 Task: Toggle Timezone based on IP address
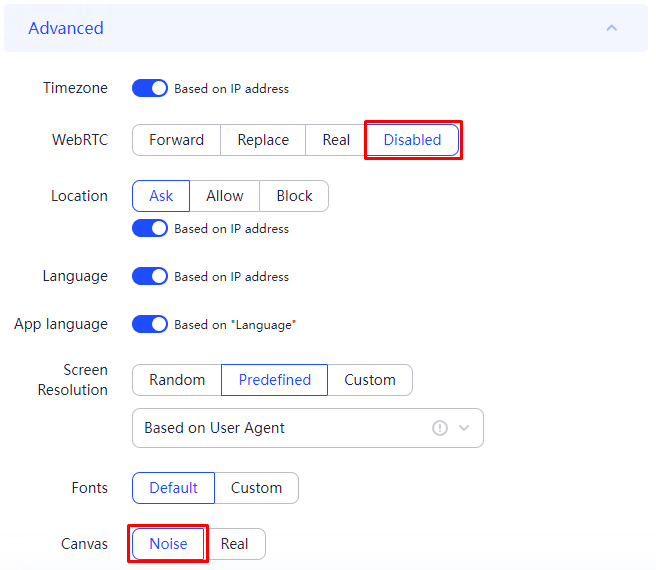click(x=150, y=88)
